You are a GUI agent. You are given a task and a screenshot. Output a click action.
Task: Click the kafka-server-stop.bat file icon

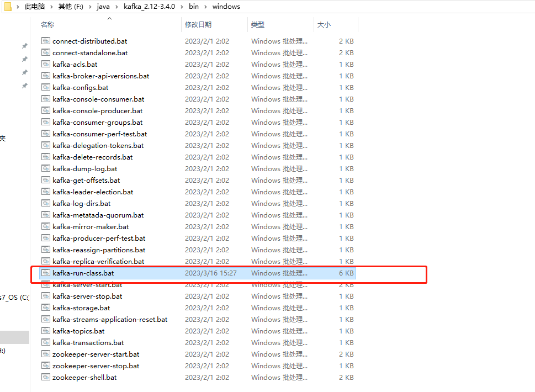46,296
